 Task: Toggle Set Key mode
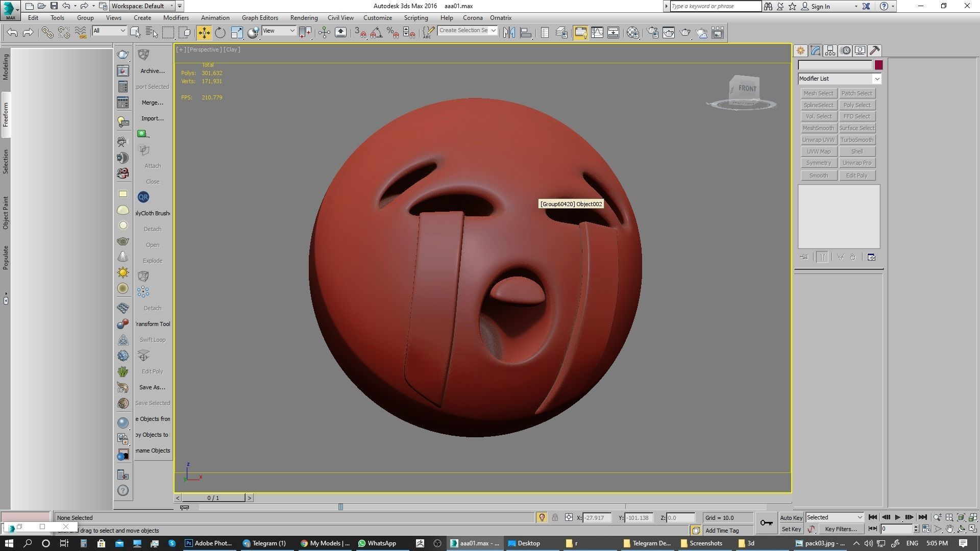coord(791,529)
